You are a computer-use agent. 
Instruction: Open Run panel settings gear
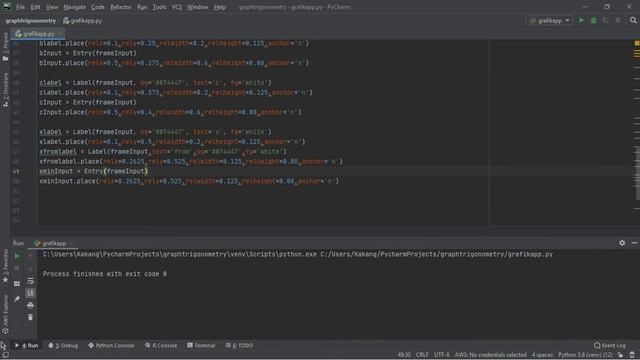pyautogui.click(x=622, y=243)
